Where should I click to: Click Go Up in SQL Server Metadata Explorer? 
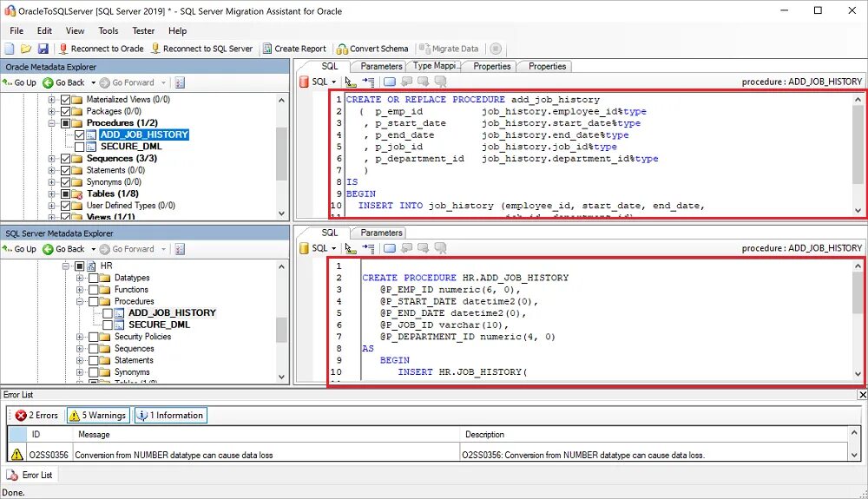pos(19,250)
